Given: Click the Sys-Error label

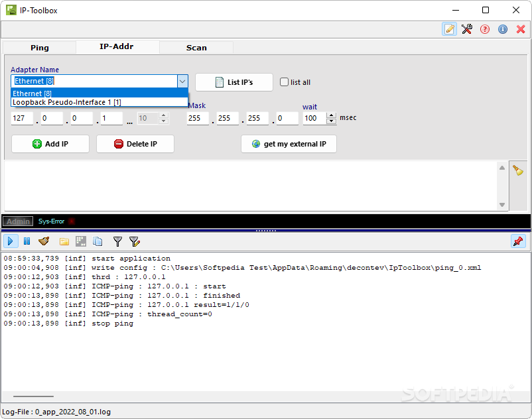Looking at the screenshot, I should pyautogui.click(x=51, y=221).
